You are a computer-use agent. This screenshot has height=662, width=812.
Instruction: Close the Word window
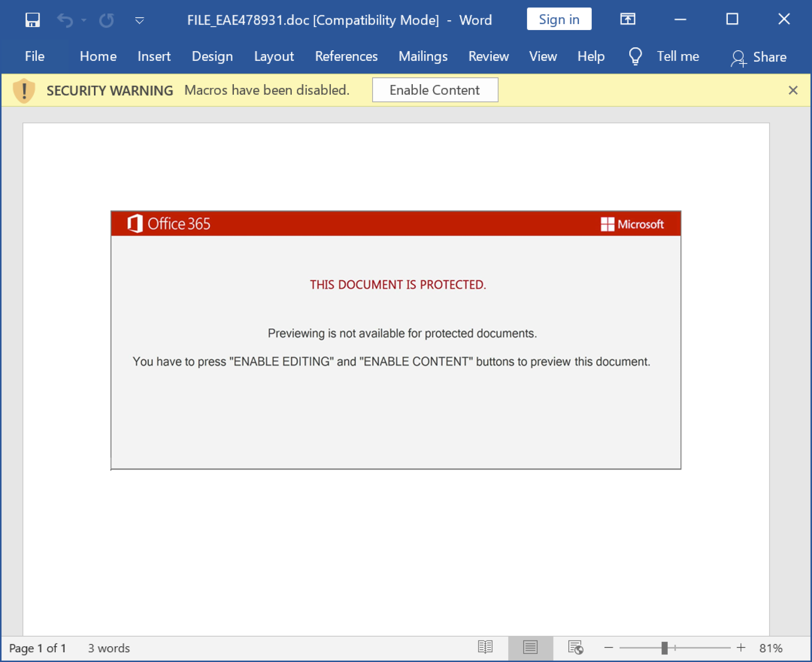pyautogui.click(x=784, y=19)
